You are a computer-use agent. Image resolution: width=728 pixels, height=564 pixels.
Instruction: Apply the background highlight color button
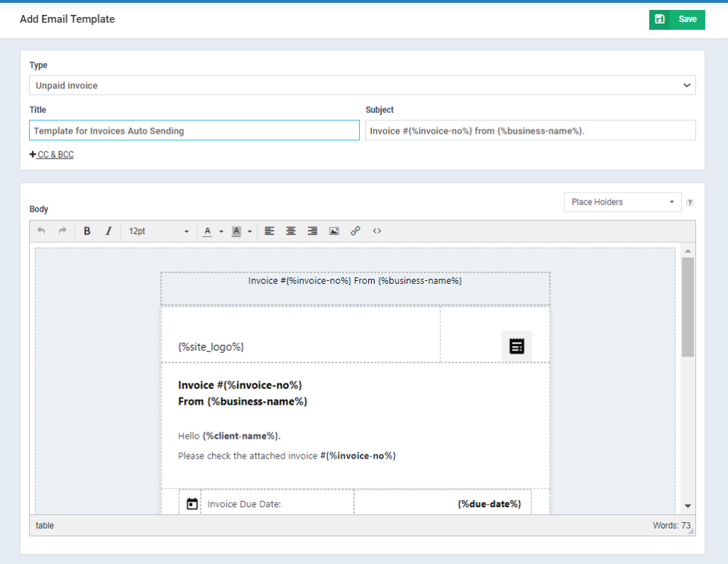click(x=236, y=231)
